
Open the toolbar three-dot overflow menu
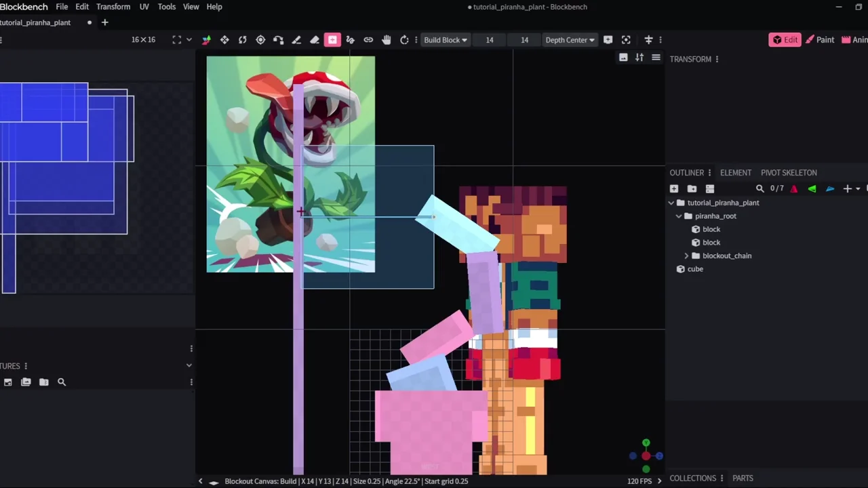(660, 40)
